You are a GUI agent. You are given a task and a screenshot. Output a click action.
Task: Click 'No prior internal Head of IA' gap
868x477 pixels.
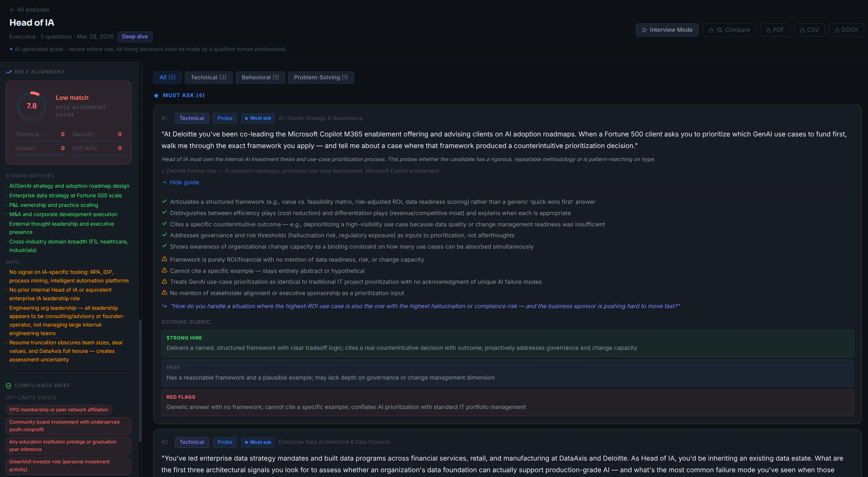60,294
